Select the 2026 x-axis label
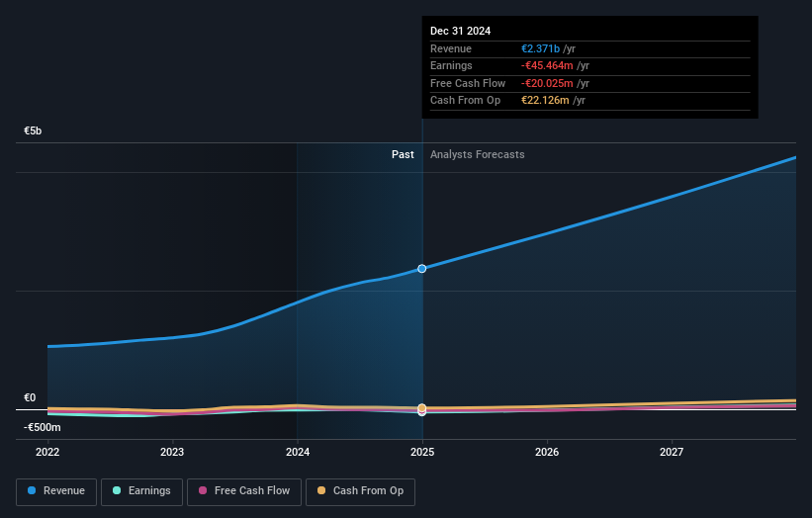This screenshot has height=518, width=812. [x=547, y=453]
